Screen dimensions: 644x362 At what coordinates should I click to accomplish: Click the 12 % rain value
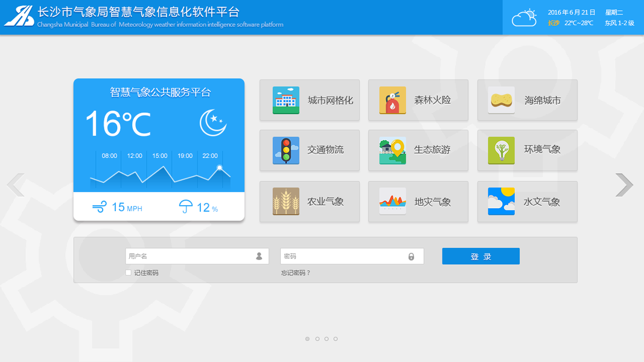click(x=208, y=208)
